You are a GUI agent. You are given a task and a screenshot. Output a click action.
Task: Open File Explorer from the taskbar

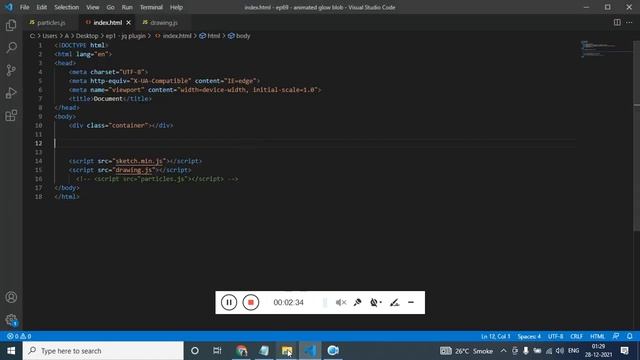coord(287,351)
